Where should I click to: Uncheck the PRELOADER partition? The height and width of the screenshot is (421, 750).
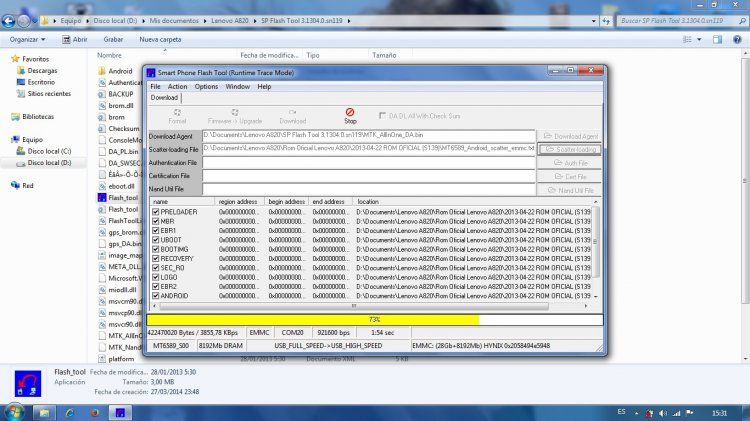click(x=155, y=211)
